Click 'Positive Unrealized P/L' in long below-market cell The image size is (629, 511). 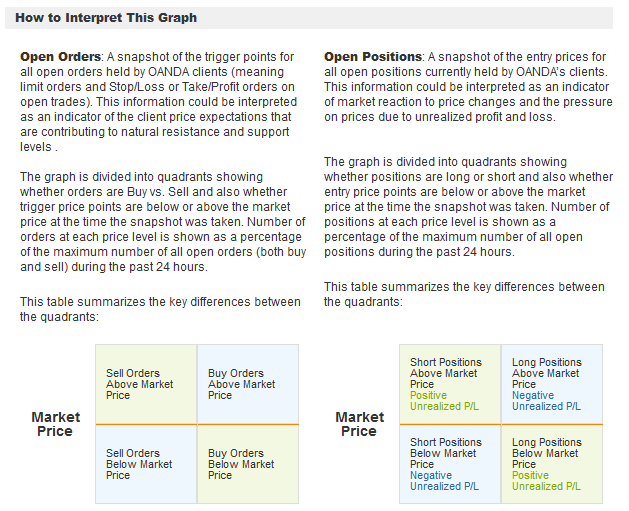(x=546, y=481)
